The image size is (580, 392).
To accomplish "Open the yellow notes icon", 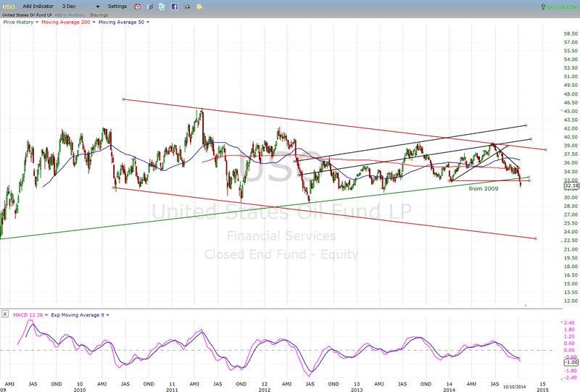I will (x=198, y=7).
